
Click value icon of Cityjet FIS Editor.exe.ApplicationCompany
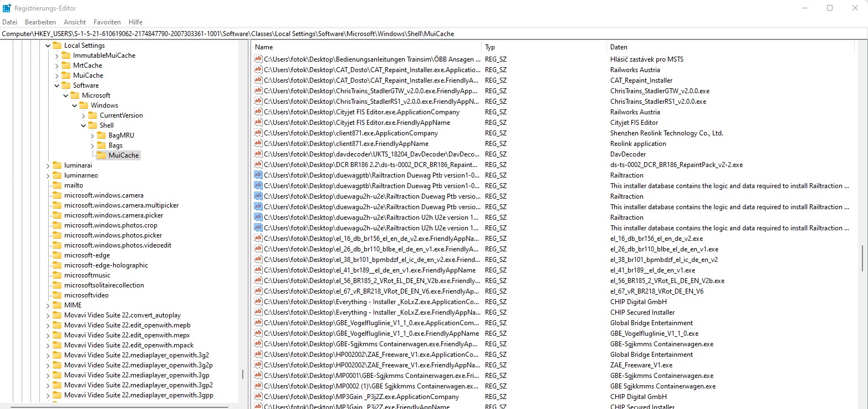coord(258,112)
